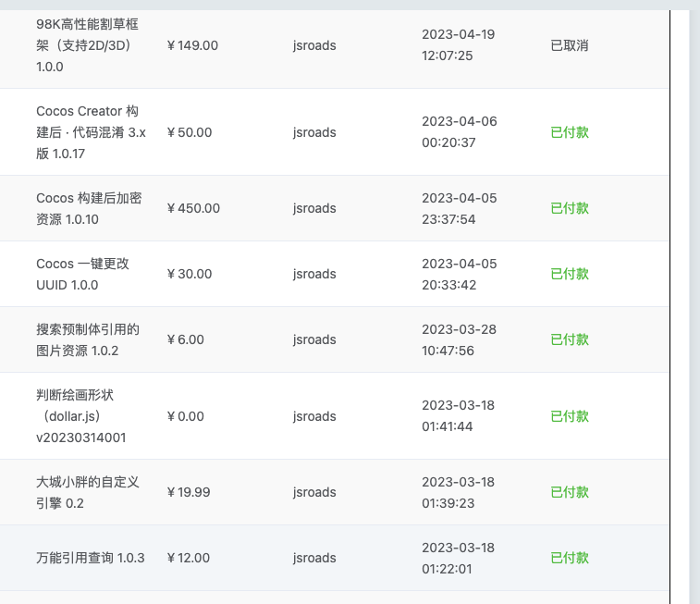This screenshot has width=700, height=604.
Task: Click the 2023-04-19 12:07:25 order timestamp
Action: point(458,45)
